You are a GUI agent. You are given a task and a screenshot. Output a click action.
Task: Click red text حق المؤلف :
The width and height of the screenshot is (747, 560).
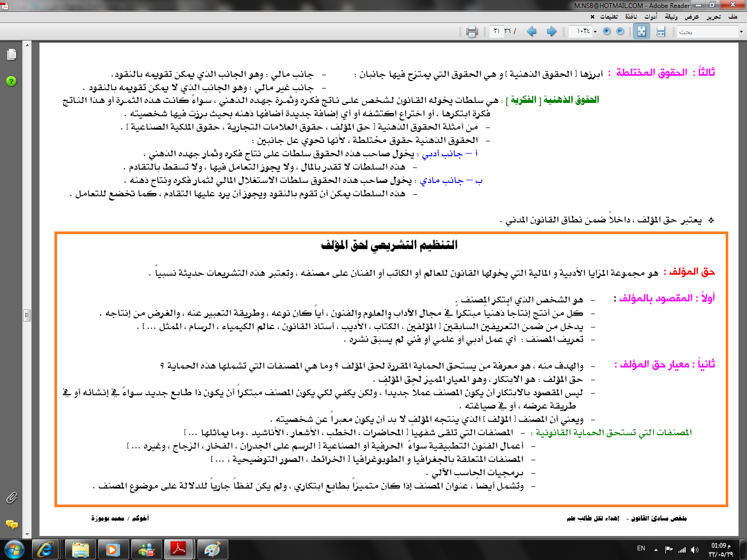click(689, 272)
